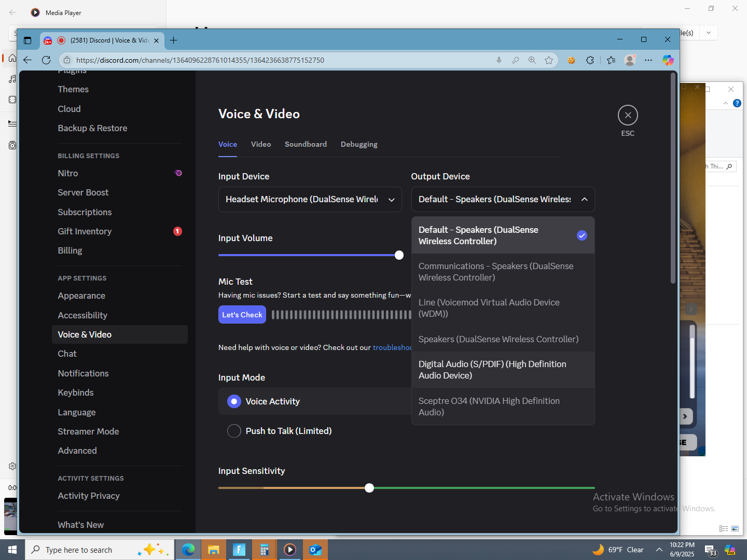Click the Input Volume slider handle

point(399,255)
